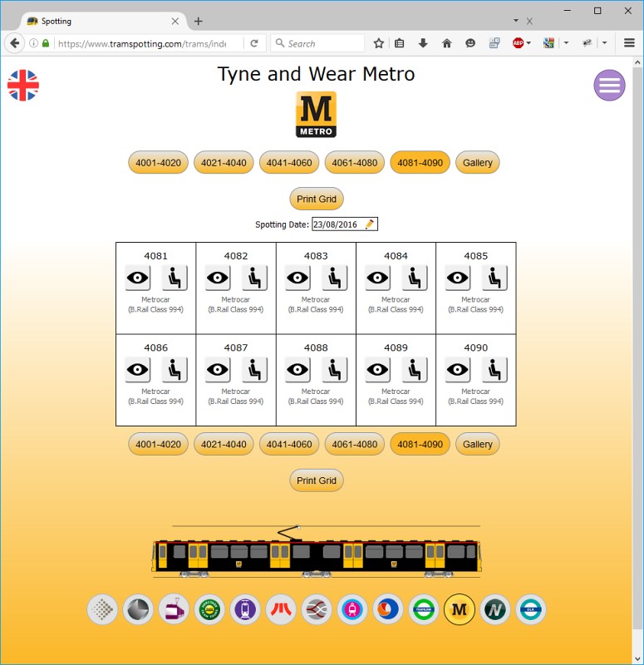
Task: Click the Adblock Plus ABP icon
Action: coord(518,43)
